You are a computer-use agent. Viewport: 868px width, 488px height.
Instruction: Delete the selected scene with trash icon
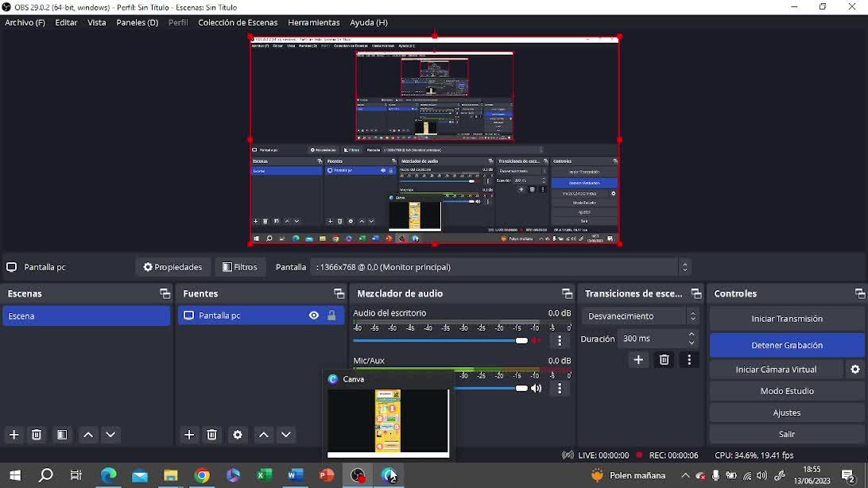(x=37, y=435)
